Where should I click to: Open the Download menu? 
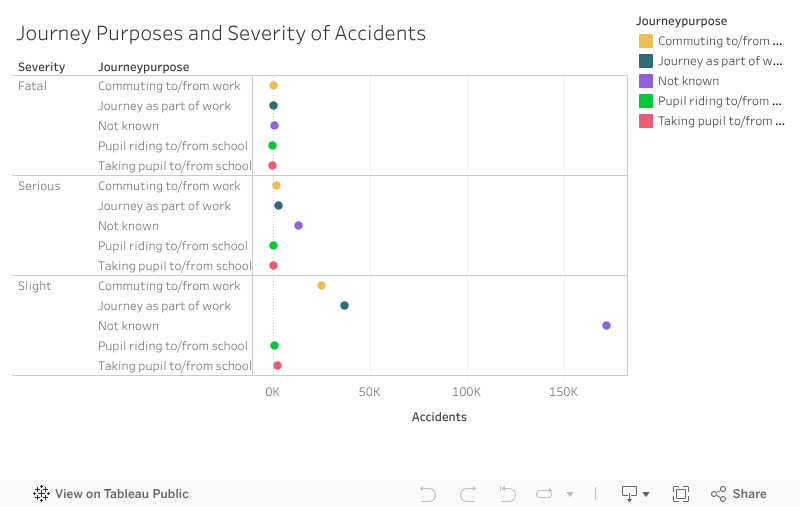coord(635,494)
